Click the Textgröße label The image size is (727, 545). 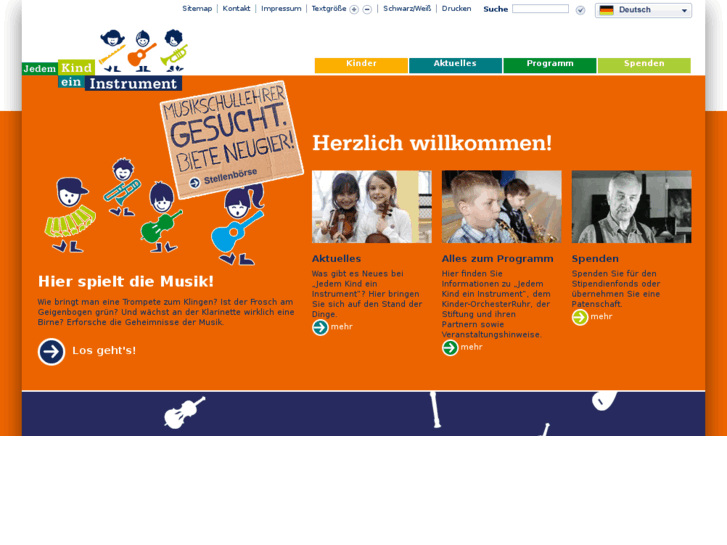(329, 9)
